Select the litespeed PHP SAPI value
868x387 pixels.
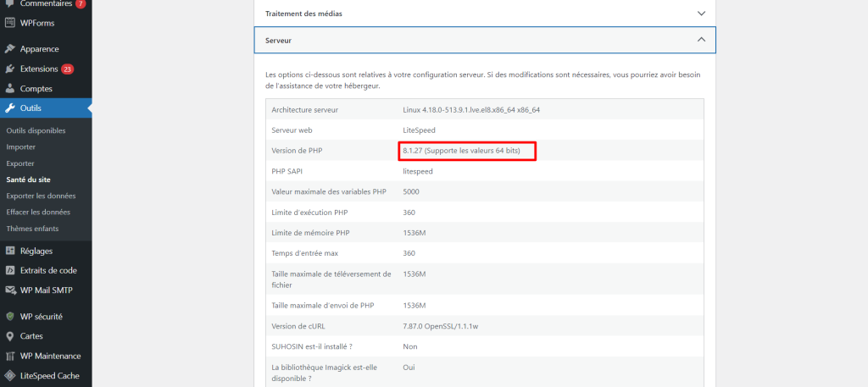pyautogui.click(x=418, y=171)
